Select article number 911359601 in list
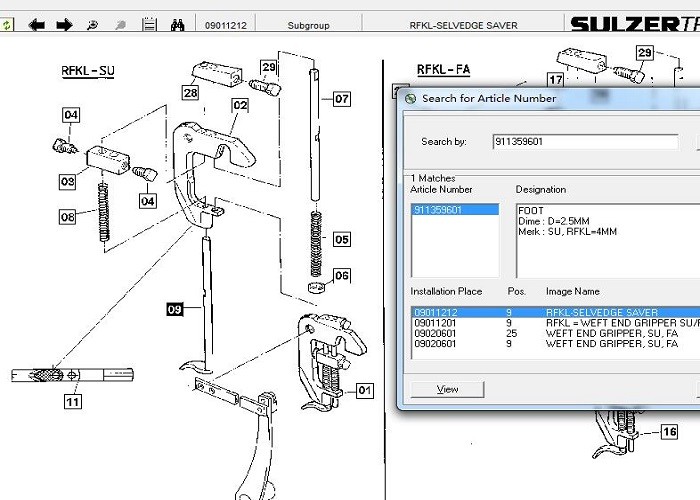Image resolution: width=700 pixels, height=500 pixels. point(454,210)
